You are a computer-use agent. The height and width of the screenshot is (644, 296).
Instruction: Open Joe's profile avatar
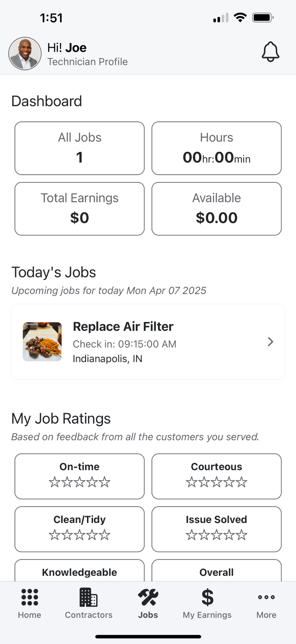pyautogui.click(x=25, y=53)
